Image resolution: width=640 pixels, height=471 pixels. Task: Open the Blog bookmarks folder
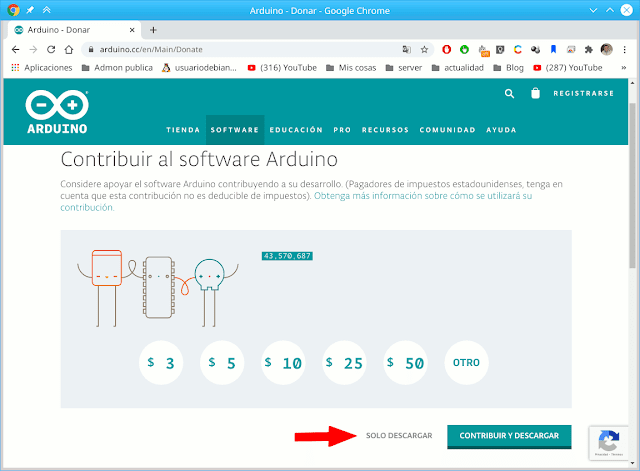508,68
